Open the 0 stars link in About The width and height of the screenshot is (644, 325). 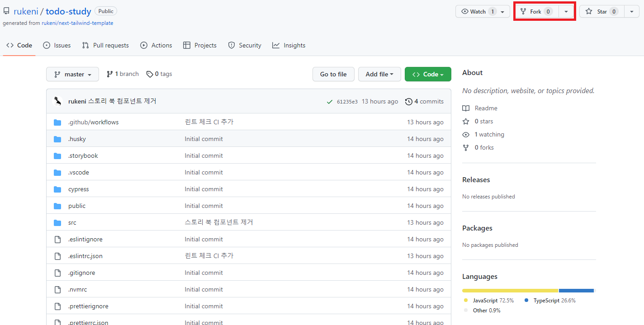(478, 121)
